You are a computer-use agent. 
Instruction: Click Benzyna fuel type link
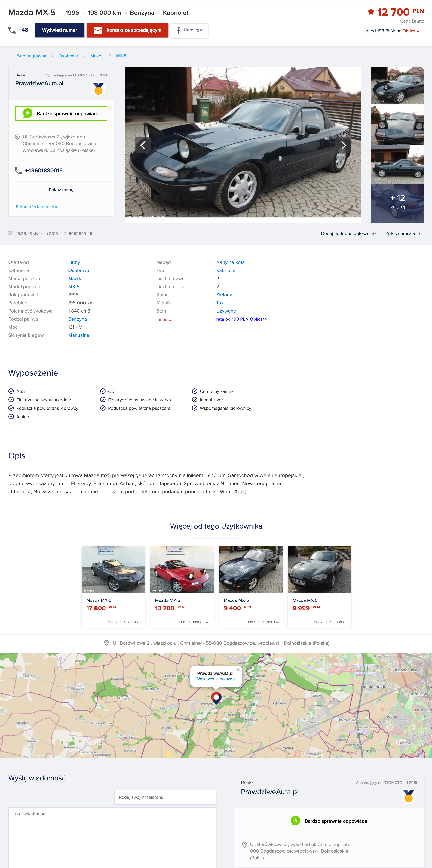pos(78,319)
